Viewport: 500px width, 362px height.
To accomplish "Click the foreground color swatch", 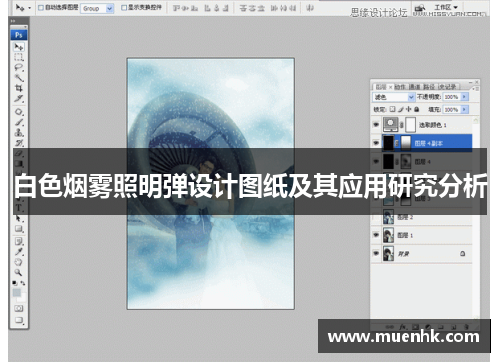I will point(16,293).
